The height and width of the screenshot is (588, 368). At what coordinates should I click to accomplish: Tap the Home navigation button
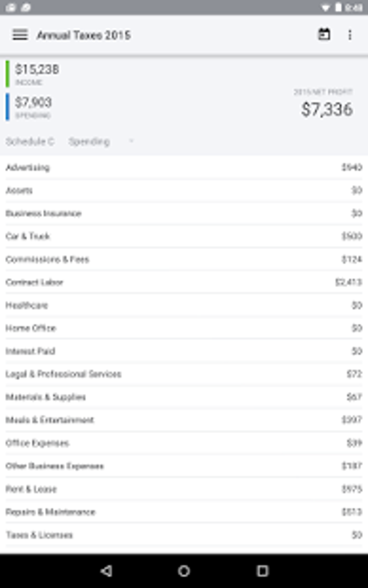(184, 571)
